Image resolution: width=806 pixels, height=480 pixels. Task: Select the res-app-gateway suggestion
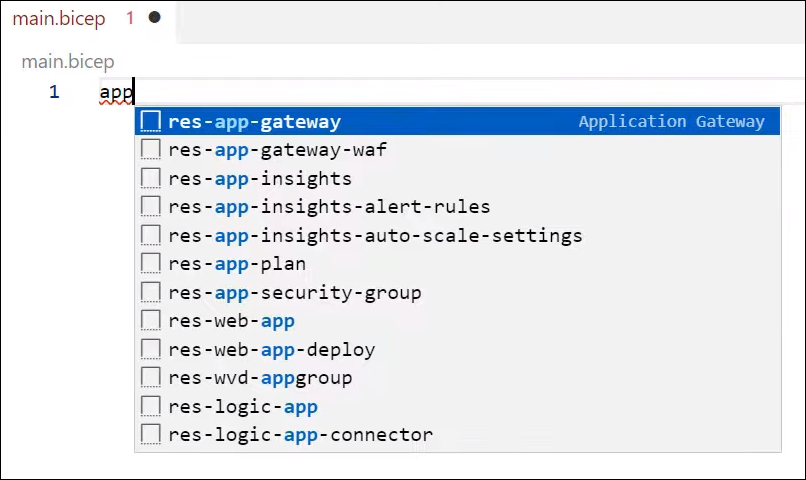[254, 122]
